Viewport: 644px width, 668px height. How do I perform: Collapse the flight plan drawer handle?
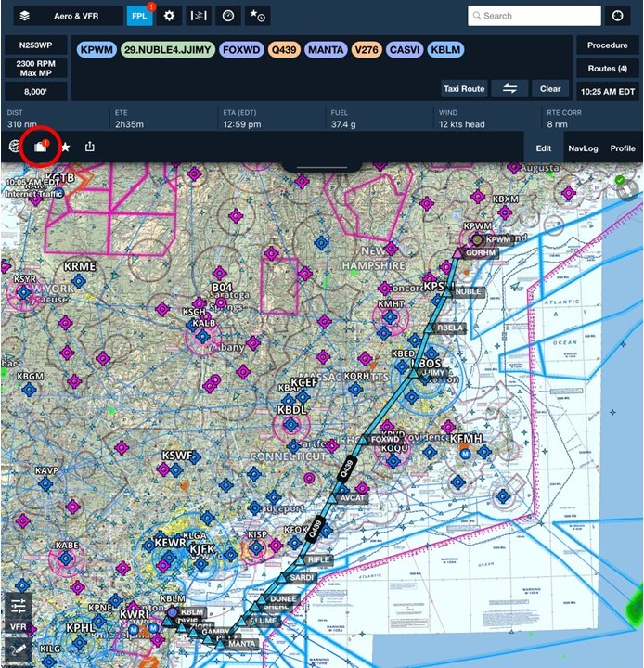pos(322,167)
